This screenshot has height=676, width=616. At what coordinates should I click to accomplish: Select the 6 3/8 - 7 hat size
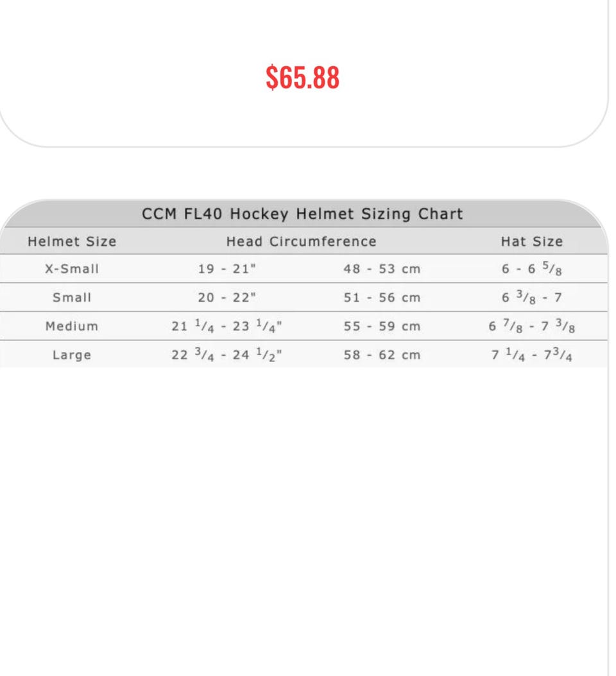(x=532, y=298)
